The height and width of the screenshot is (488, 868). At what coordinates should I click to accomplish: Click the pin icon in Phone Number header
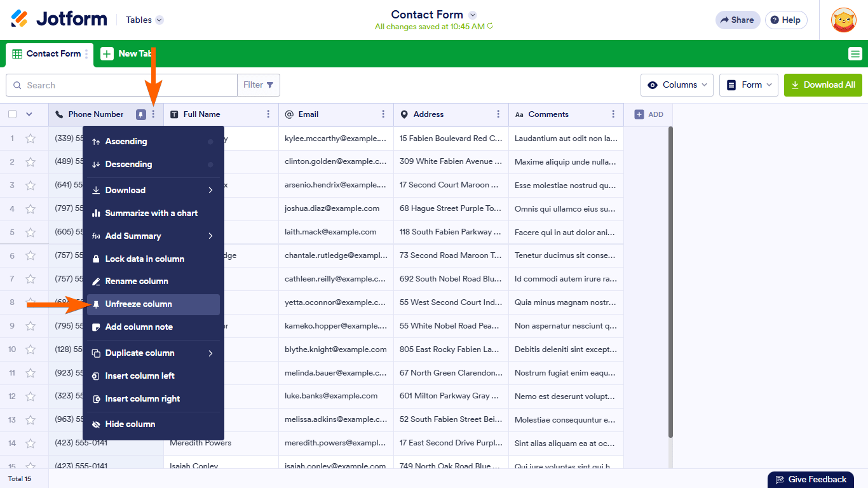tap(140, 114)
